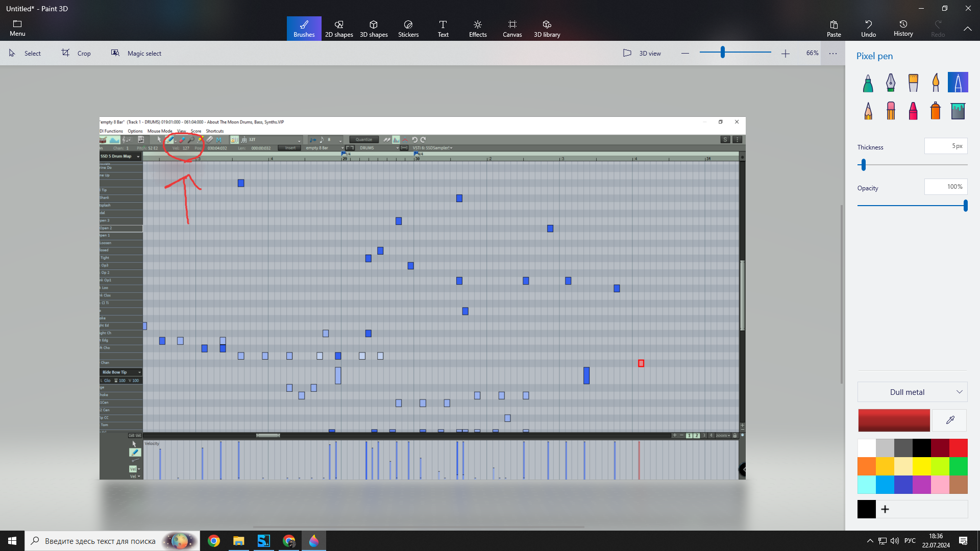Open the Windows notification center
The image size is (980, 551).
click(x=963, y=541)
